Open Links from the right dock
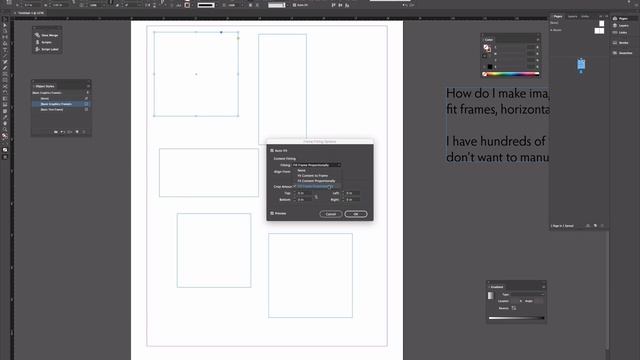 (x=620, y=32)
